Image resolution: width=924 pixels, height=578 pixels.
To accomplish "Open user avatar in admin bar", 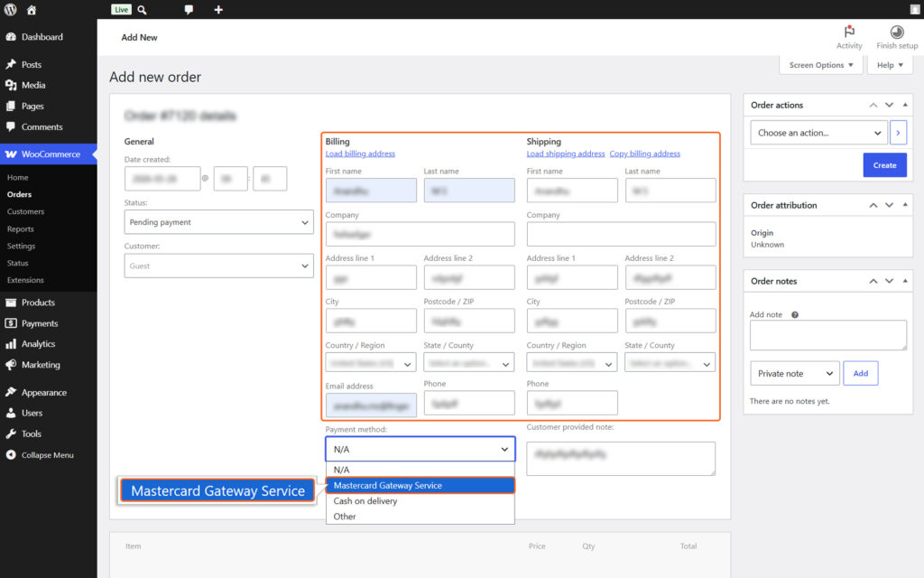I will [x=915, y=9].
